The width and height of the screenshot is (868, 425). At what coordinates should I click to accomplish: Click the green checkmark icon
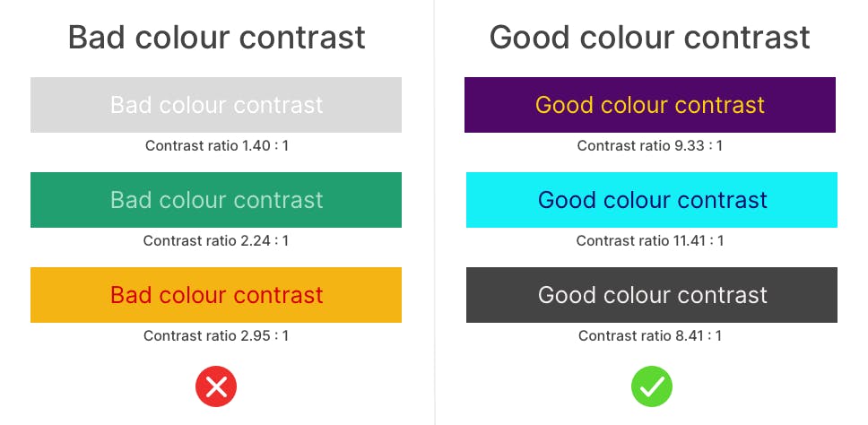pyautogui.click(x=652, y=386)
